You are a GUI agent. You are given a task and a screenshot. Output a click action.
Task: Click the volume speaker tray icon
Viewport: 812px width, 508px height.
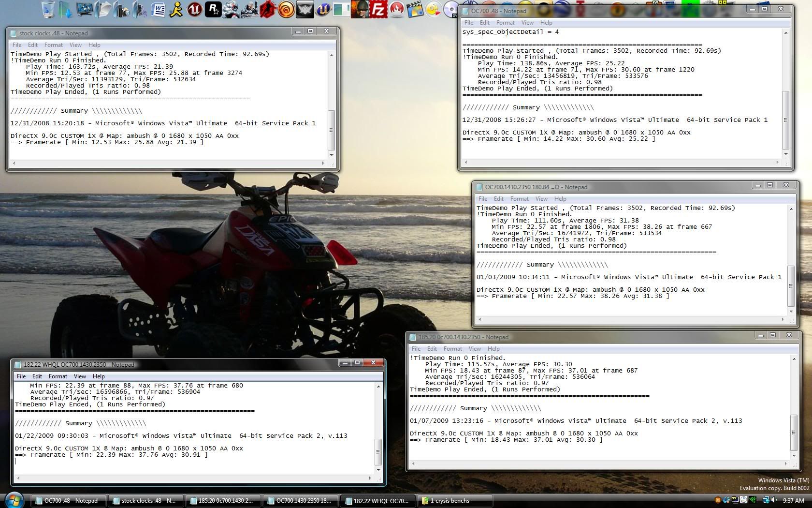tap(773, 500)
